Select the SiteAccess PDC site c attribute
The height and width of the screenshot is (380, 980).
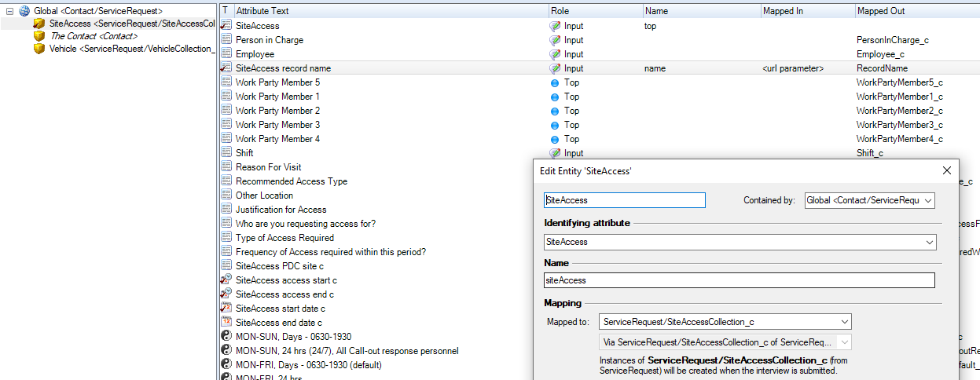279,266
